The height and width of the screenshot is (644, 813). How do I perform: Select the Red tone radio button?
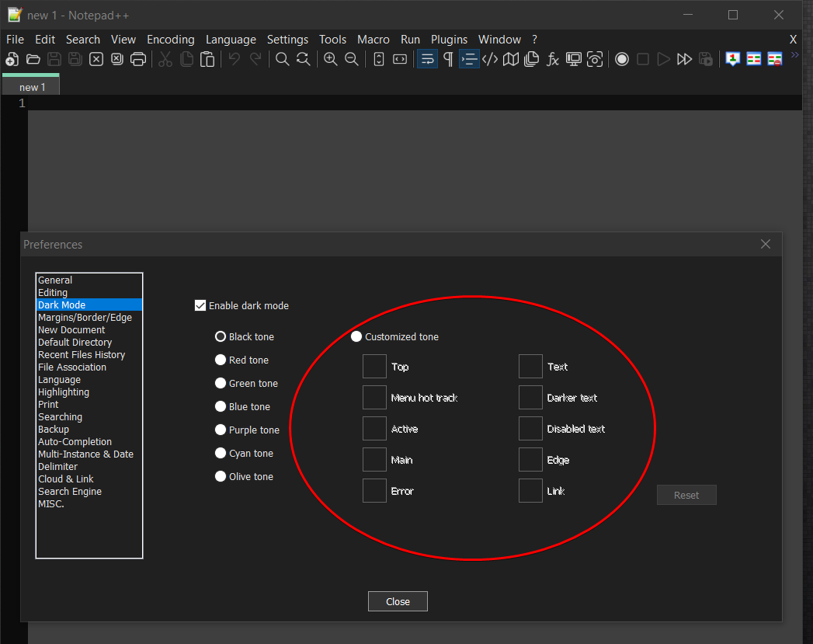tap(221, 360)
